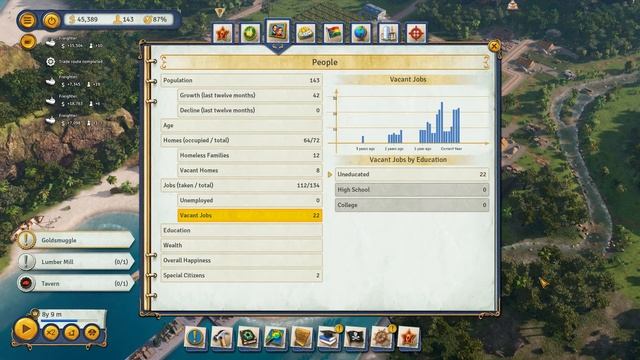Viewport: 640px width, 360px height.
Task: Select the People portrait almanac tab
Action: 278,31
